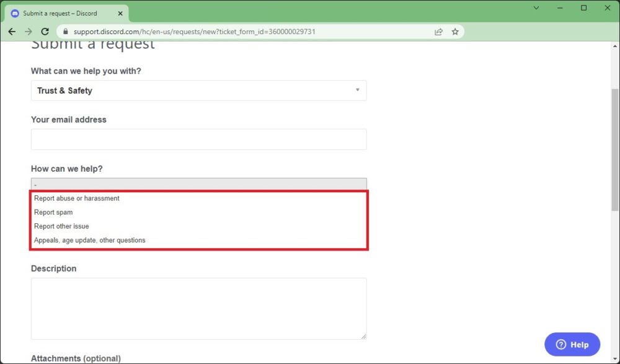The height and width of the screenshot is (364, 620).
Task: Bookmark this page with the star
Action: pos(455,32)
